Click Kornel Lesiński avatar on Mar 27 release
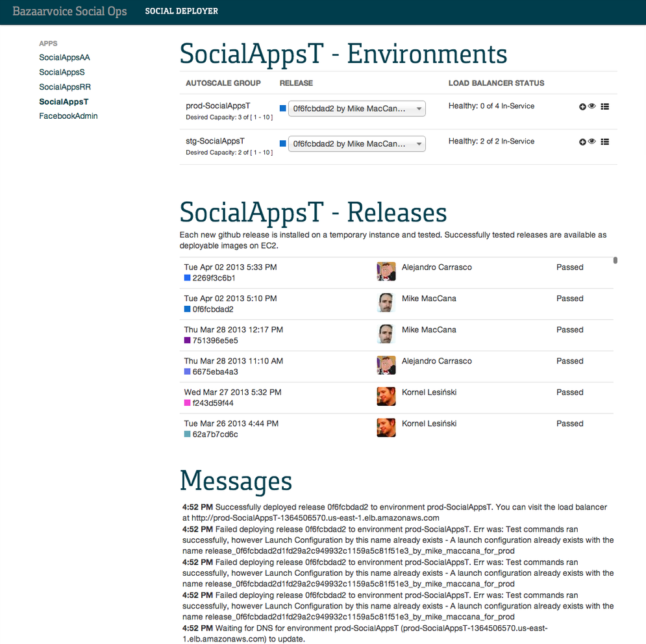 tap(386, 397)
